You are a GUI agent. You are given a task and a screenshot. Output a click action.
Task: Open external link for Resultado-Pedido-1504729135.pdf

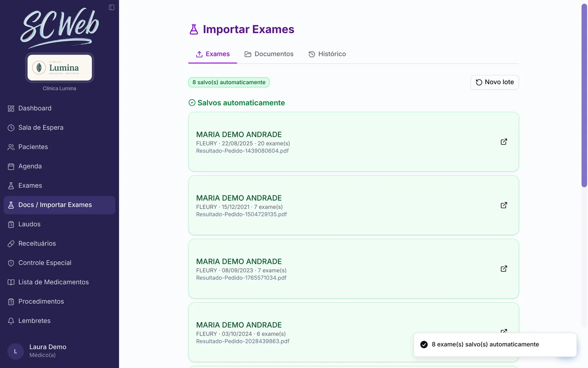point(504,205)
